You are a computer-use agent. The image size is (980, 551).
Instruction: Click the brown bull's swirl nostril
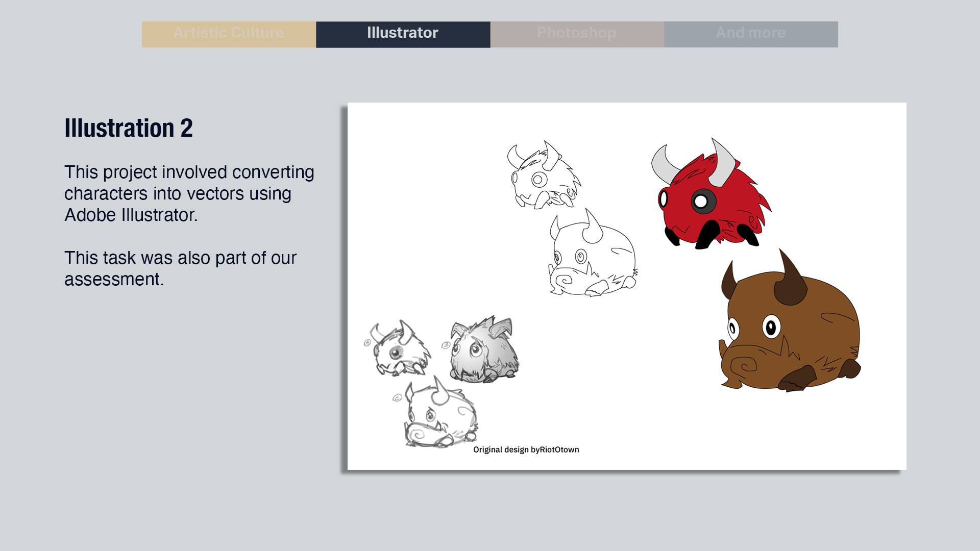pos(744,365)
